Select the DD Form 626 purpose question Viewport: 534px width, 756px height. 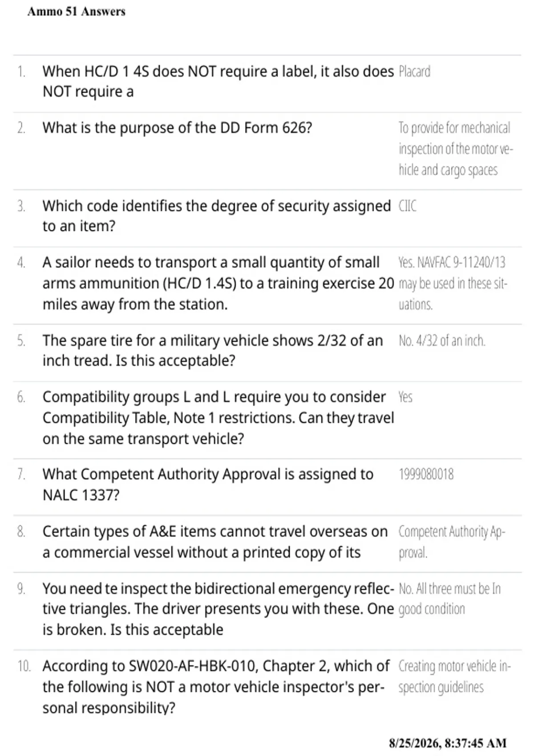(177, 128)
